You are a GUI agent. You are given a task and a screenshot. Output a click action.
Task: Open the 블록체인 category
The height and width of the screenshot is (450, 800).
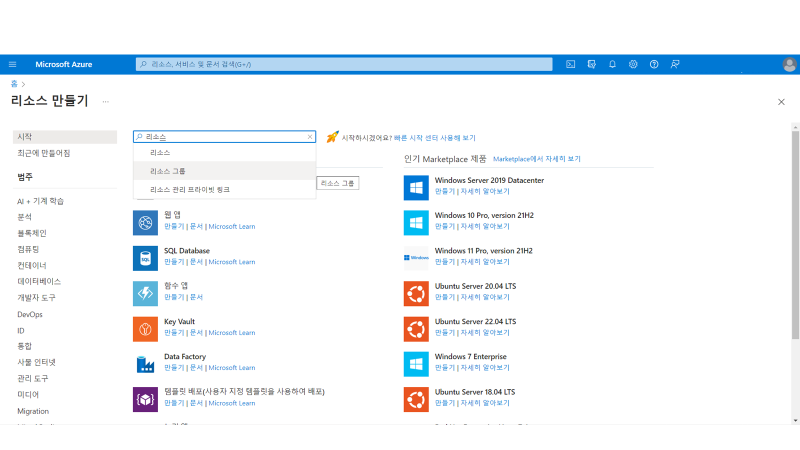point(32,233)
